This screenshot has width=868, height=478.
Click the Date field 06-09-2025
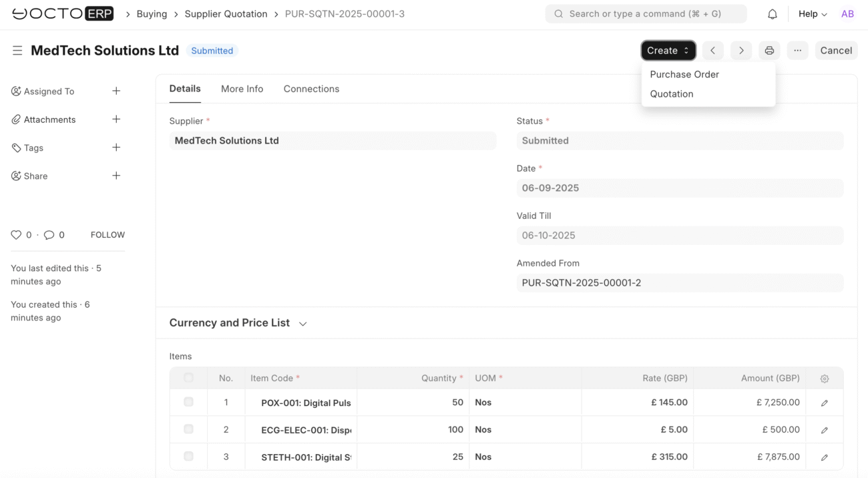pos(680,188)
